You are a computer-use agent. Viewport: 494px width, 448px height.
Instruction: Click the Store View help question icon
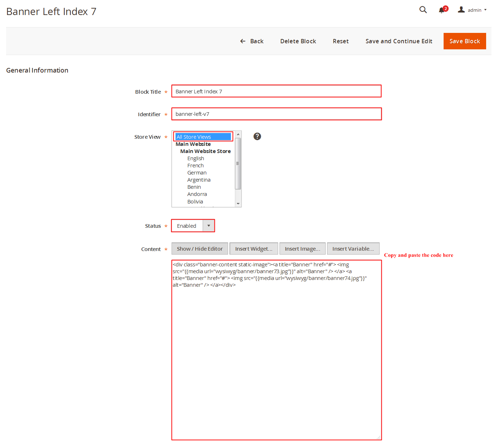coord(257,136)
